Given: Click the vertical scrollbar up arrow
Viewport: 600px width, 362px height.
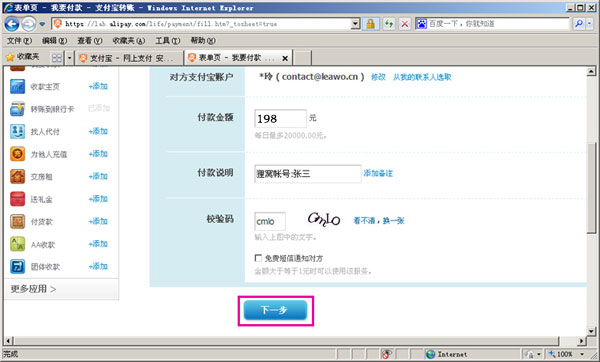Looking at the screenshot, I should [591, 72].
